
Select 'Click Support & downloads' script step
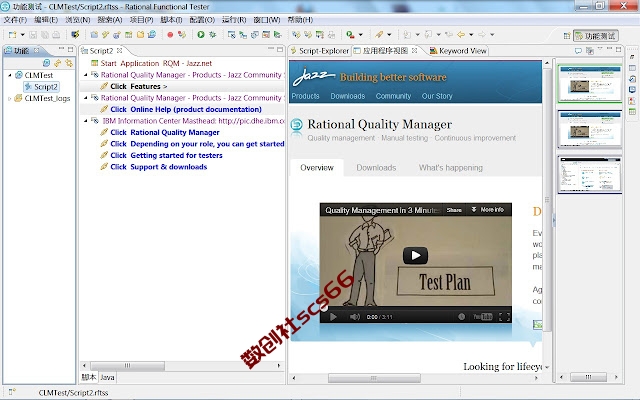point(158,167)
